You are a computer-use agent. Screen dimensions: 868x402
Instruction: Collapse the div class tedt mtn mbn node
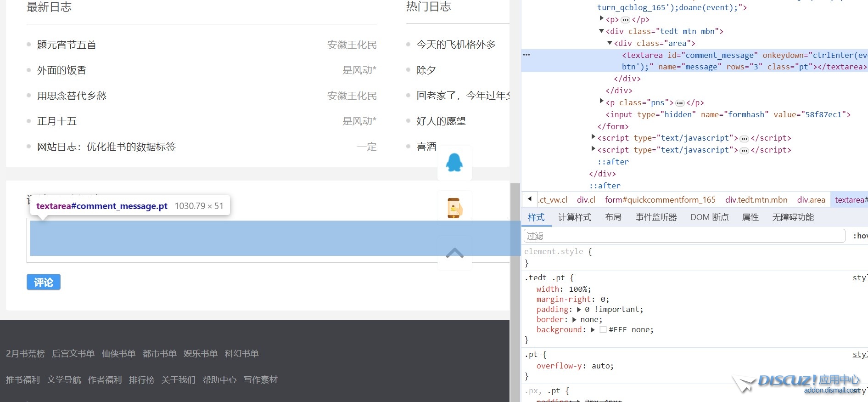[601, 31]
